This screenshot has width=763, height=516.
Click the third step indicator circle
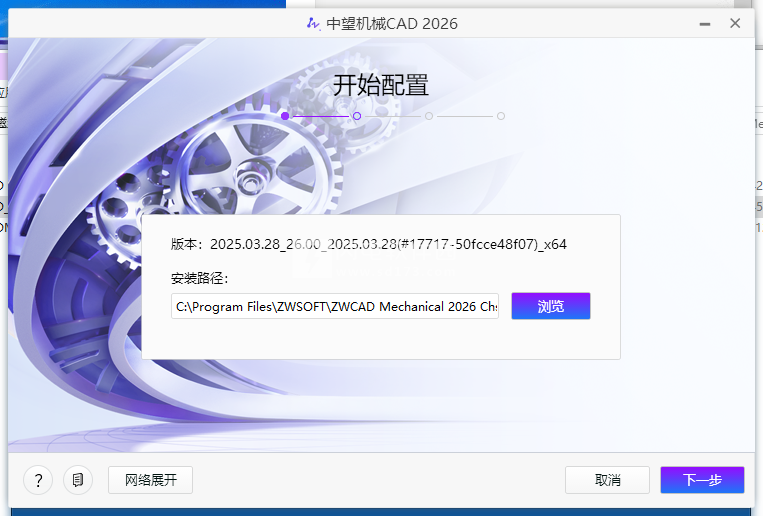tap(429, 116)
